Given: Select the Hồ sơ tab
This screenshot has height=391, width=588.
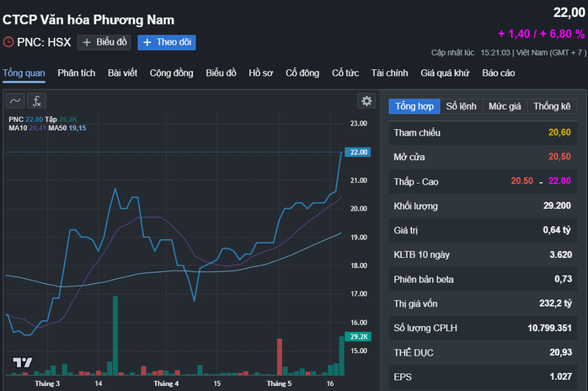Looking at the screenshot, I should 260,73.
